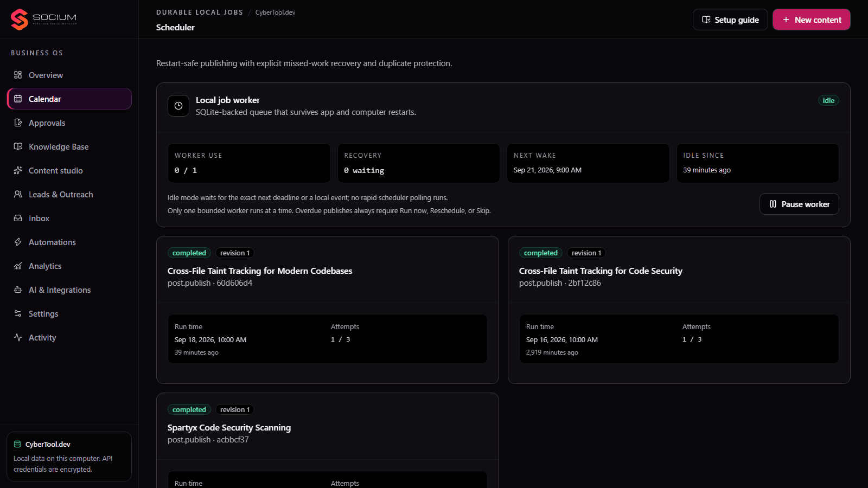Click the CyberTool.dev workspace card
The width and height of the screenshot is (868, 488).
pos(69,457)
